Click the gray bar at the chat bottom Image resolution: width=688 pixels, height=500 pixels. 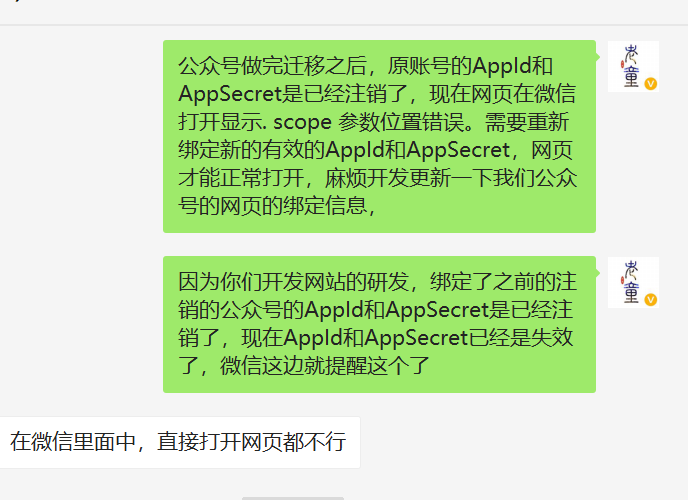pos(293,498)
